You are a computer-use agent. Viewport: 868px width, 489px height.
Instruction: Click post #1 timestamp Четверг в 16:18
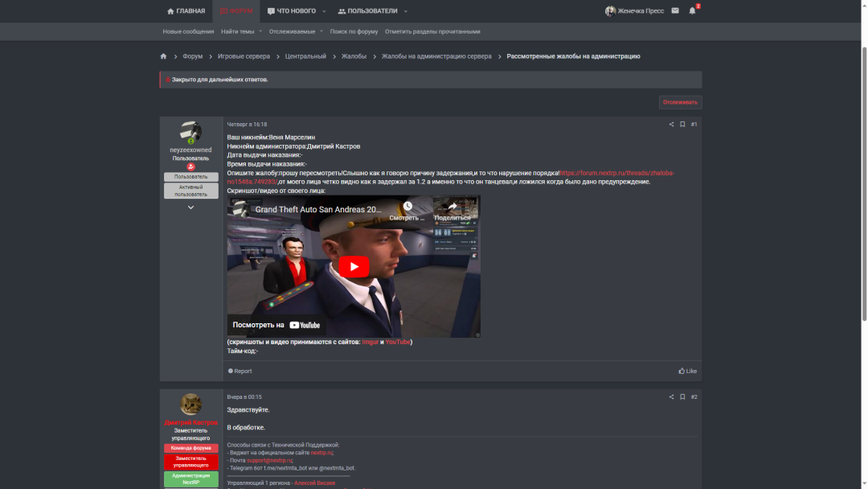[x=247, y=125]
